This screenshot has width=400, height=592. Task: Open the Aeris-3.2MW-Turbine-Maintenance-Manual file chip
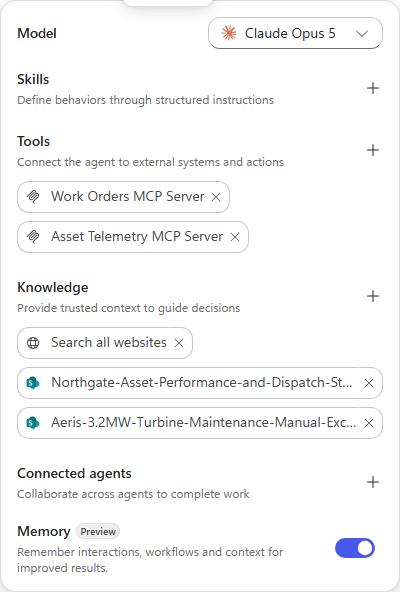pyautogui.click(x=200, y=423)
